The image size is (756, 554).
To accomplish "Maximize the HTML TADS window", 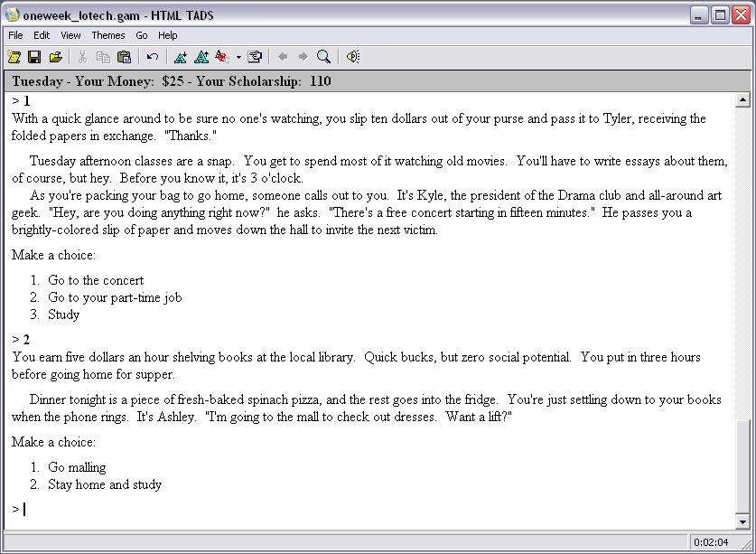I will click(720, 15).
